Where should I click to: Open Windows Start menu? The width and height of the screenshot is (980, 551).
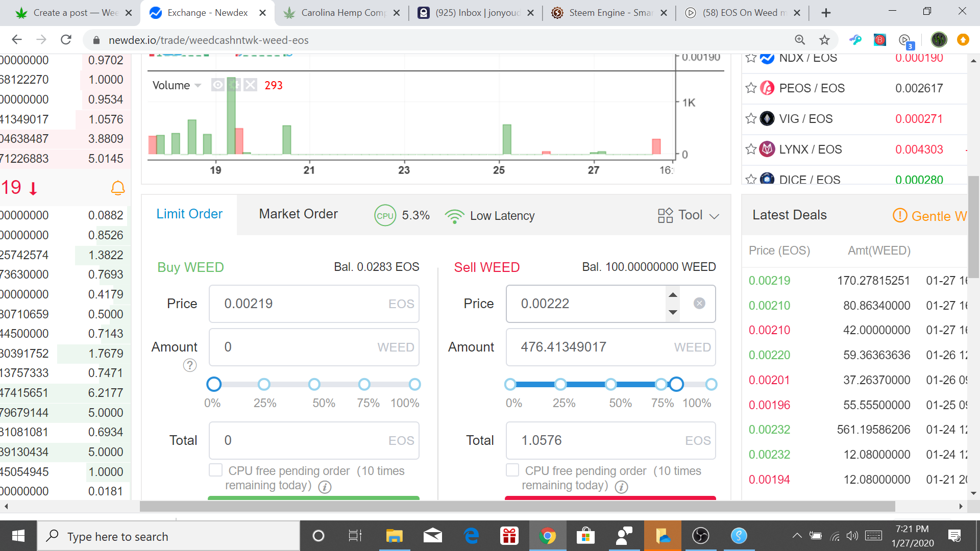click(18, 536)
